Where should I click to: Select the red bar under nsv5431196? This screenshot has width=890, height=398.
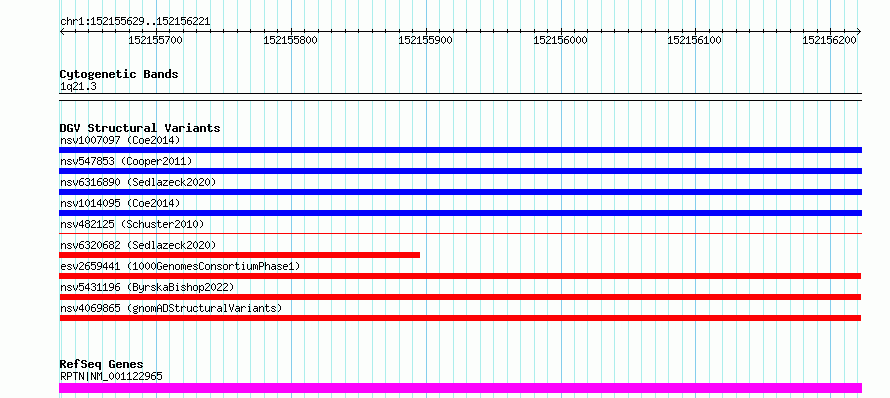point(460,297)
